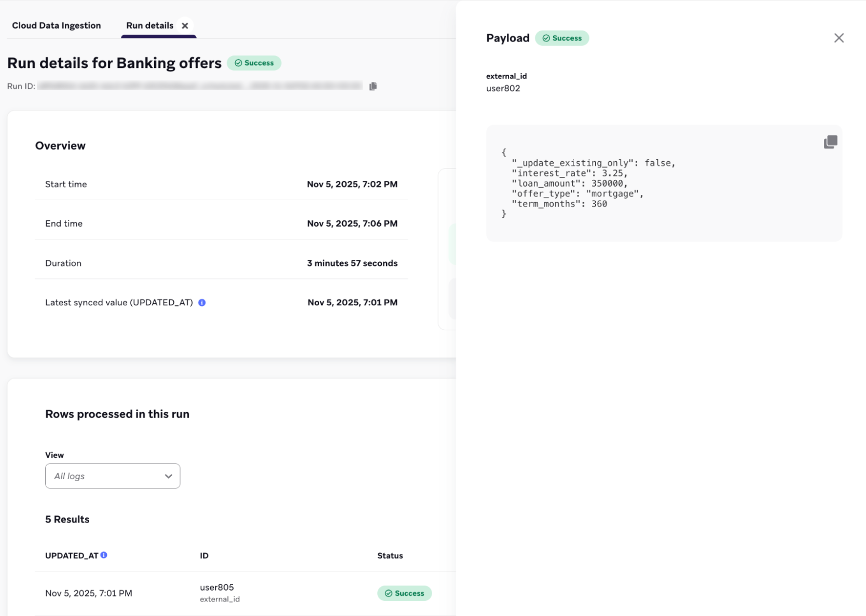Click the Success status in user805 row
The image size is (866, 616).
tap(404, 593)
